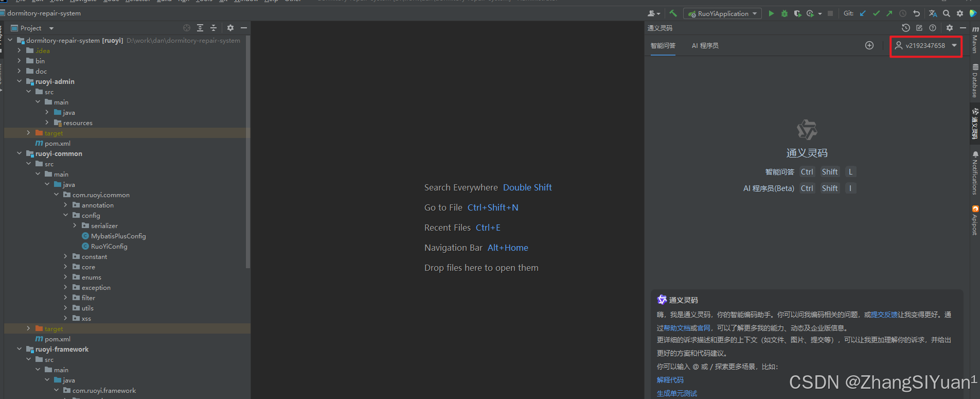Open the Translate icon in the toolbar

pyautogui.click(x=933, y=13)
